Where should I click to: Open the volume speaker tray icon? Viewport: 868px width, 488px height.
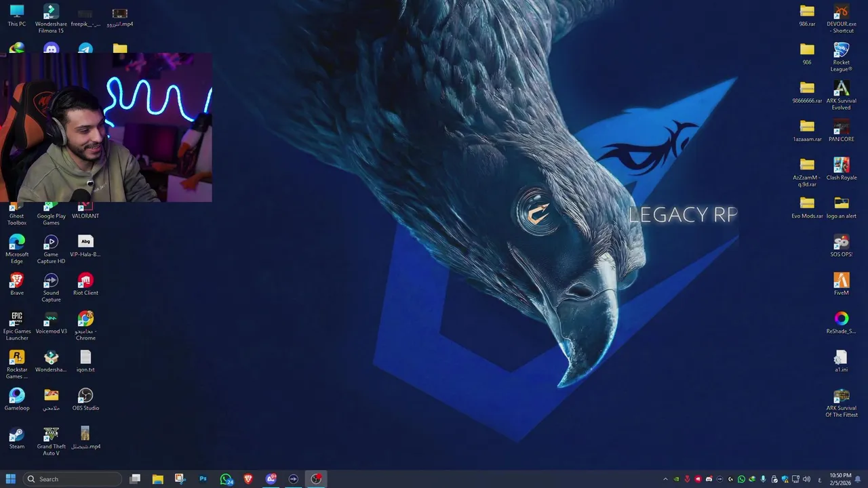click(x=806, y=479)
